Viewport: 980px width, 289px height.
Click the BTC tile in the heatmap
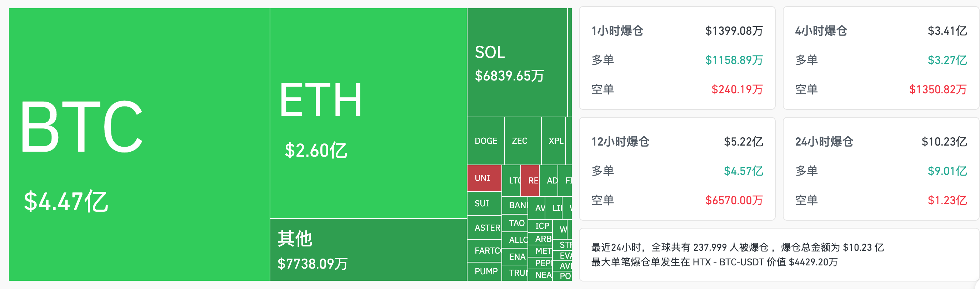139,145
